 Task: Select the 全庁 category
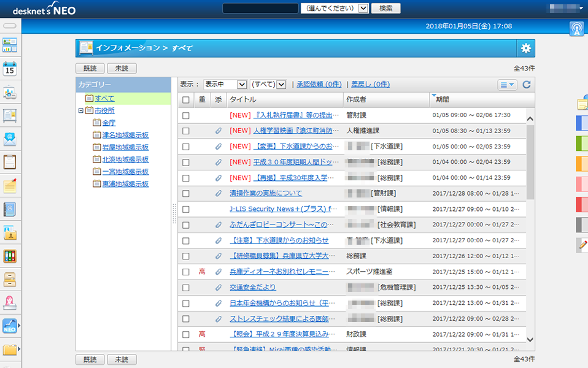(x=109, y=123)
